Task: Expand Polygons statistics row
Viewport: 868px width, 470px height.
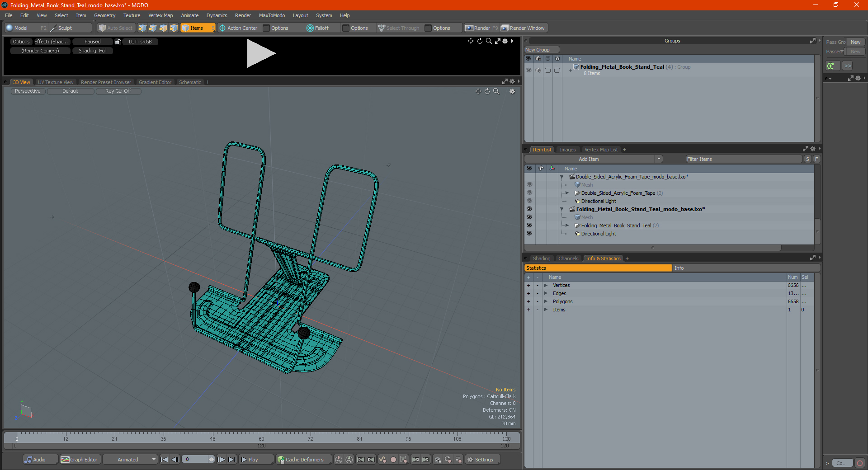Action: (x=546, y=301)
